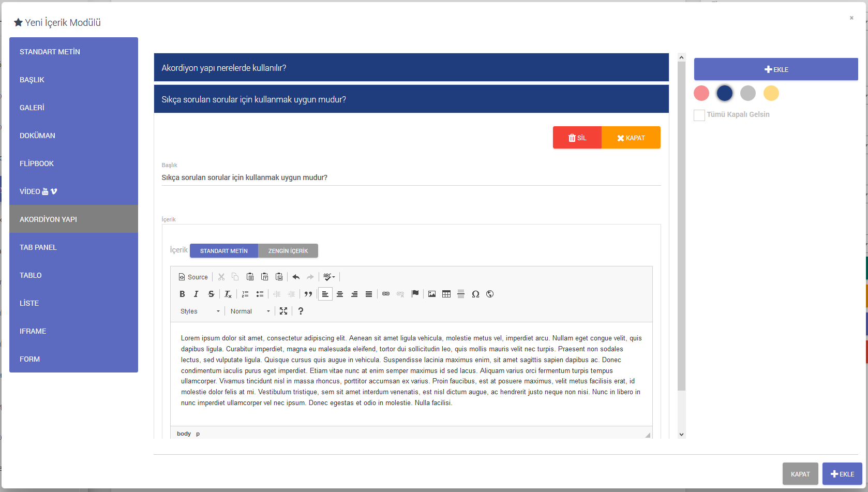Open the Galeri module in the sidebar

coord(73,108)
